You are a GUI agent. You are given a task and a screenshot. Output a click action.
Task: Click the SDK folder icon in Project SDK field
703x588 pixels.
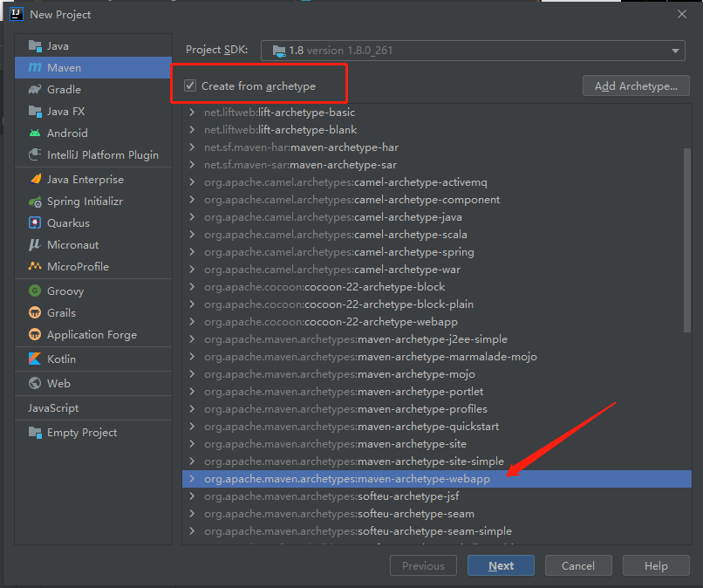coord(279,51)
